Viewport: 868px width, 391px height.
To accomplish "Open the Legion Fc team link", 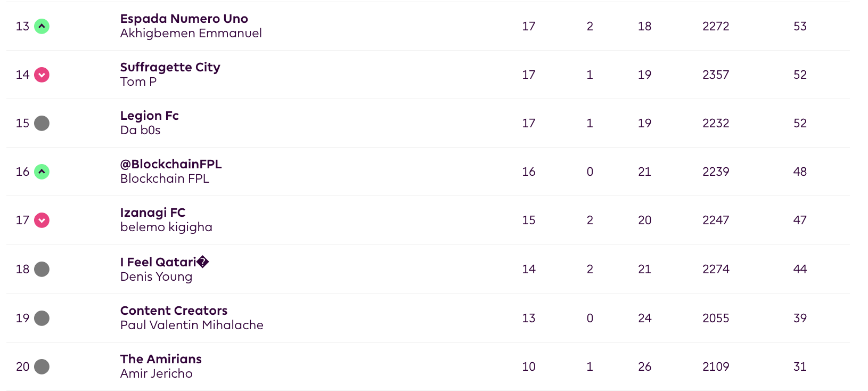I will pos(150,116).
